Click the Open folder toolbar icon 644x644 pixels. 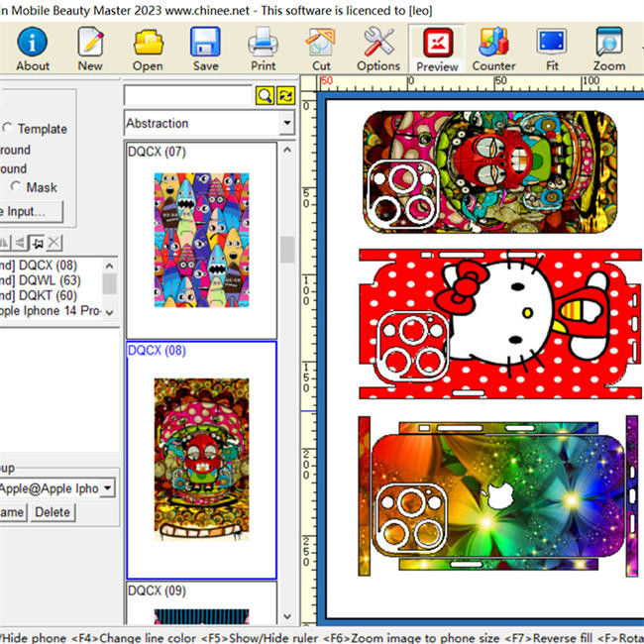click(x=148, y=50)
